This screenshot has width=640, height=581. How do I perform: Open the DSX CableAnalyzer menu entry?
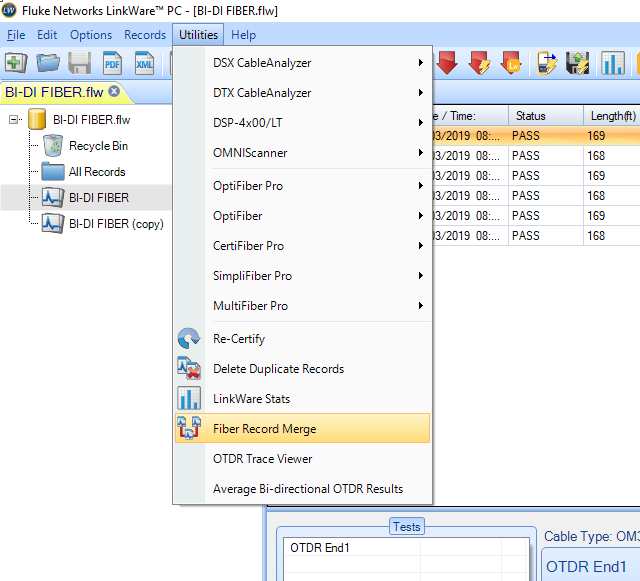[x=302, y=63]
